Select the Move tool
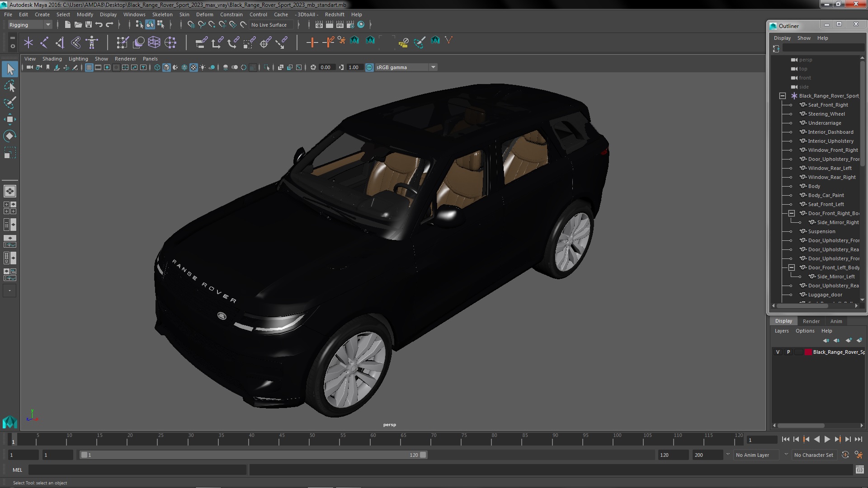This screenshot has width=868, height=488. [x=9, y=119]
